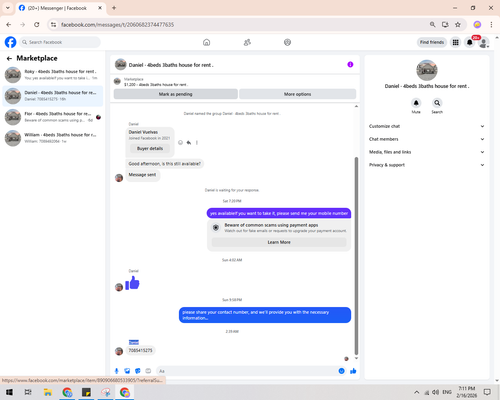
Task: Go back from the Marketplace inbox
Action: click(x=9, y=59)
